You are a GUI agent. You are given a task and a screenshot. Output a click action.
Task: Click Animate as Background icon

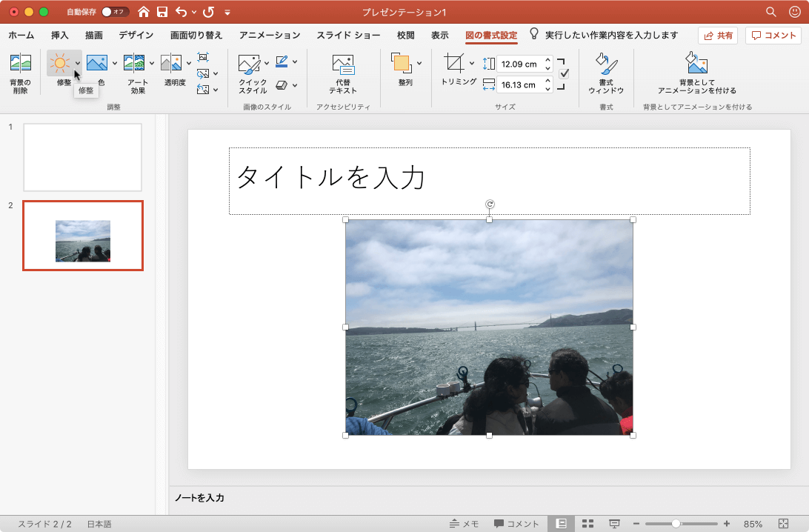click(696, 64)
